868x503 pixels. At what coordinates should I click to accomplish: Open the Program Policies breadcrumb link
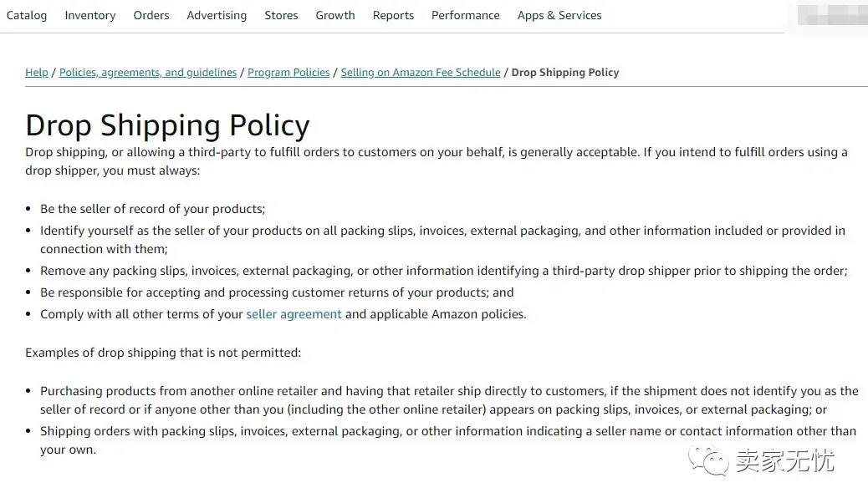point(288,73)
